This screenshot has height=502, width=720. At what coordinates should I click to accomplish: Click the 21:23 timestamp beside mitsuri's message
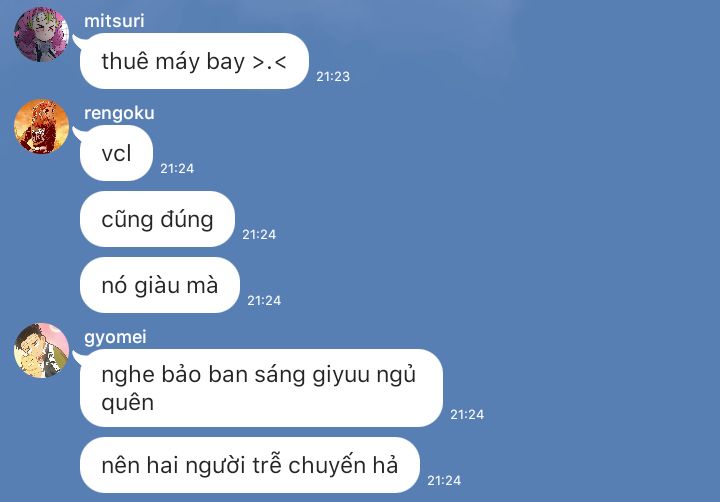point(333,76)
